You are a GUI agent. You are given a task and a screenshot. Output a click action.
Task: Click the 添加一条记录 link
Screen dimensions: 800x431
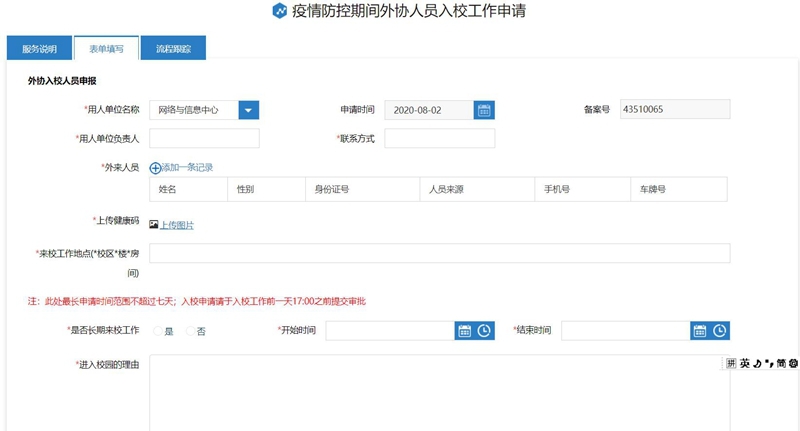click(187, 168)
